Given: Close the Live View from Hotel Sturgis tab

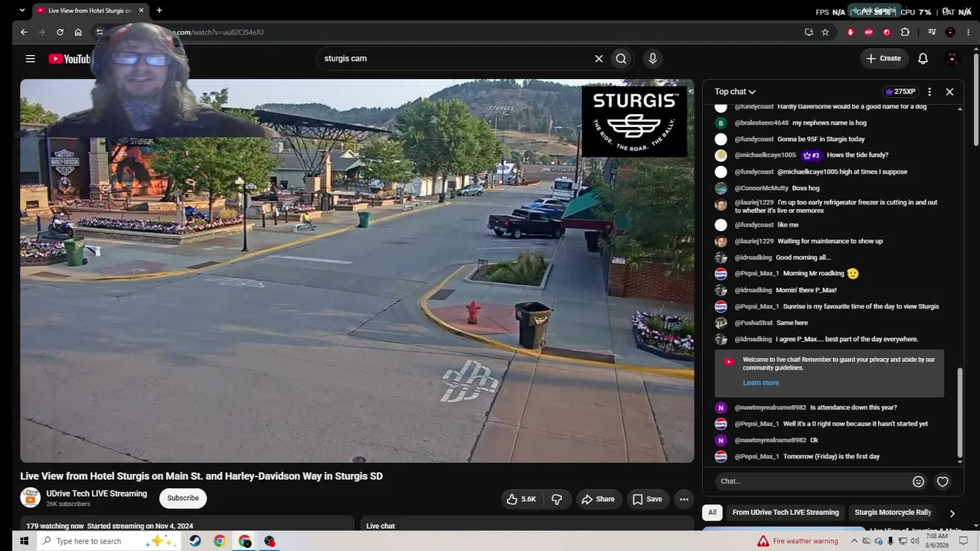Looking at the screenshot, I should (x=141, y=11).
